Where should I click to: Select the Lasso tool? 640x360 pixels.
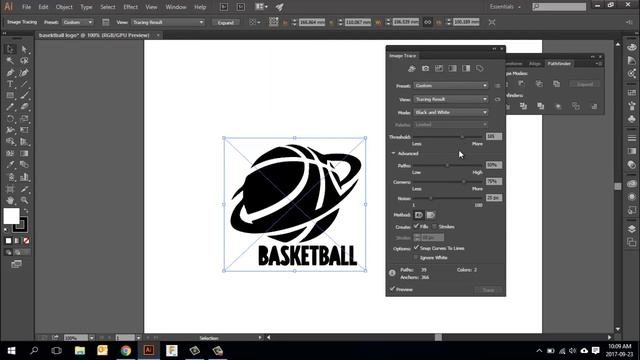(x=24, y=61)
